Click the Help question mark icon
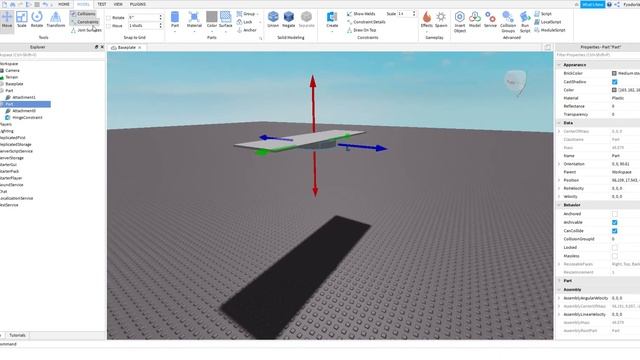Screen dimensions: 640x360 (609, 4)
